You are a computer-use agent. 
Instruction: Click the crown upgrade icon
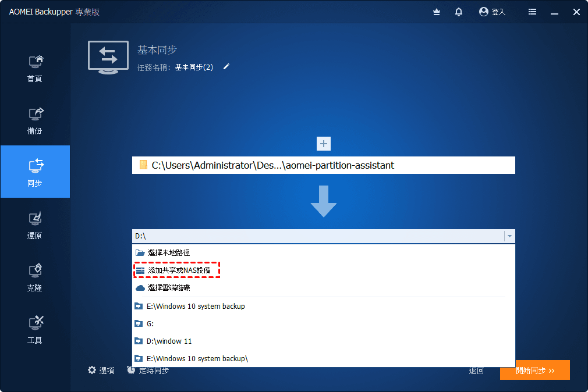437,12
